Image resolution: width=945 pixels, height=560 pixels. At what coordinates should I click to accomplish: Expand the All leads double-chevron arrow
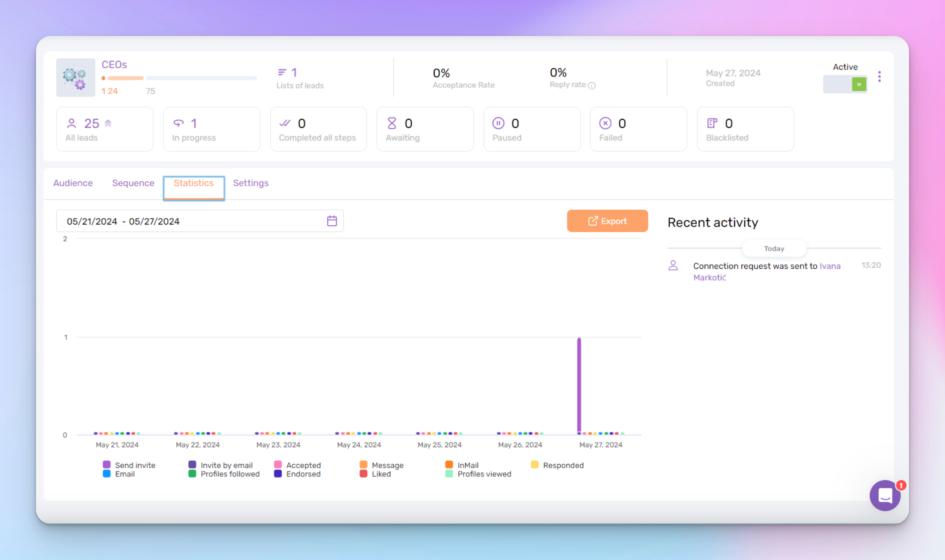pyautogui.click(x=108, y=123)
